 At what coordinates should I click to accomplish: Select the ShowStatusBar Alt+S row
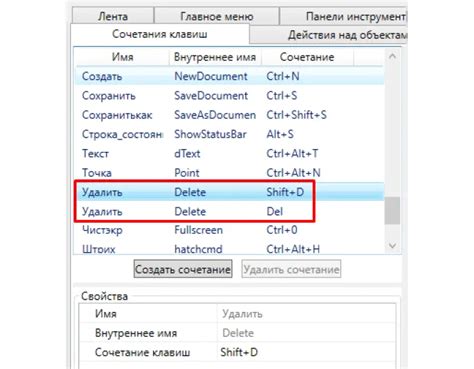click(x=230, y=134)
